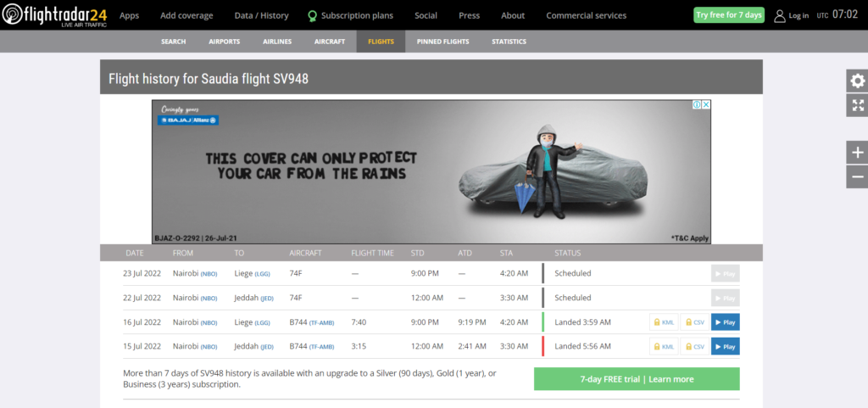Open the Apps menu
The image size is (868, 408).
point(129,15)
